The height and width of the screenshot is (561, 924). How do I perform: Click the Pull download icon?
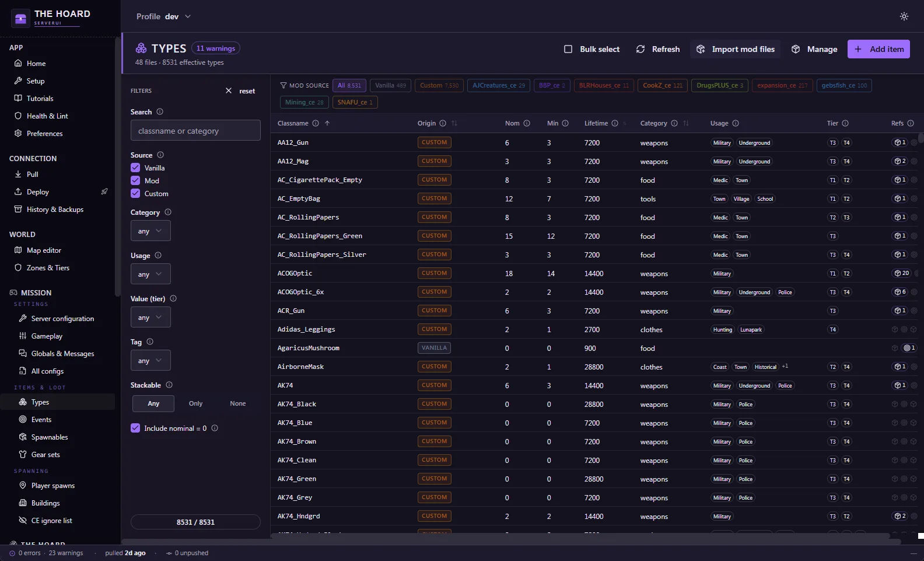tap(18, 174)
